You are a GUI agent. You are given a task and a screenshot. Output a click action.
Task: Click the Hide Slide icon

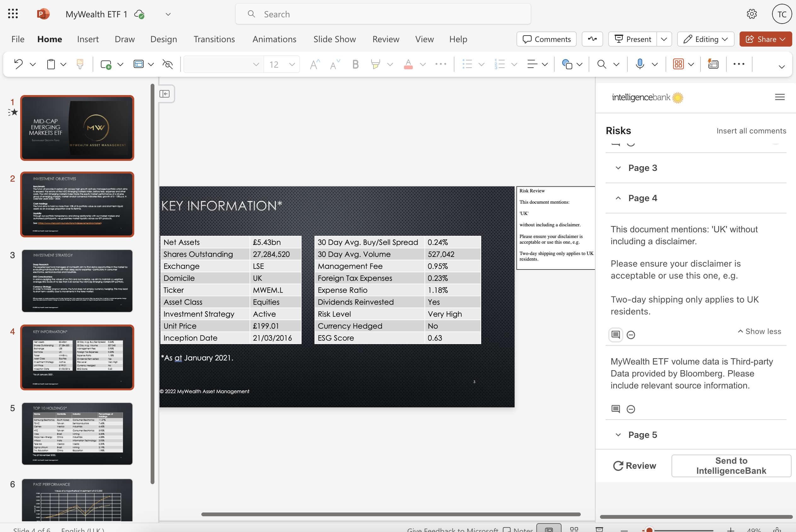coord(168,64)
